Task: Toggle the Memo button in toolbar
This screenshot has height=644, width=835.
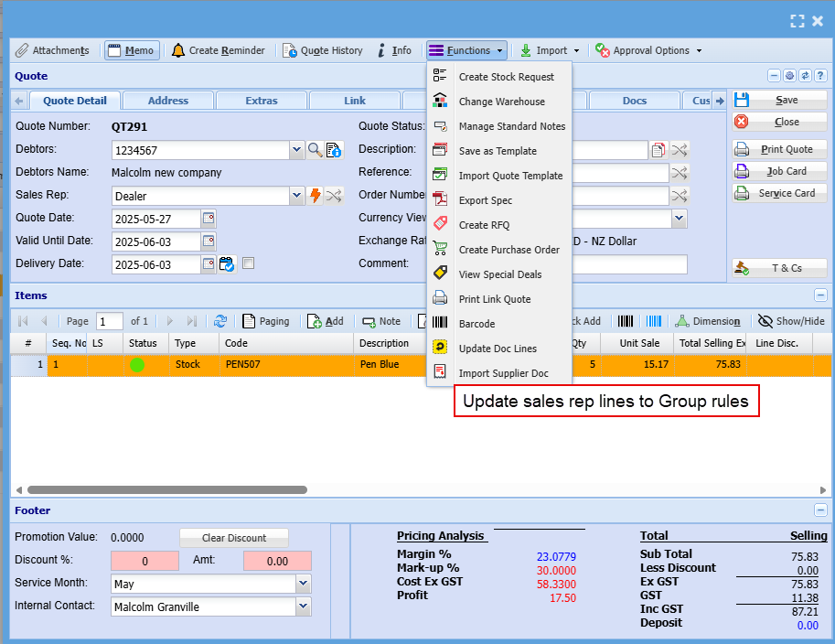Action: point(131,50)
